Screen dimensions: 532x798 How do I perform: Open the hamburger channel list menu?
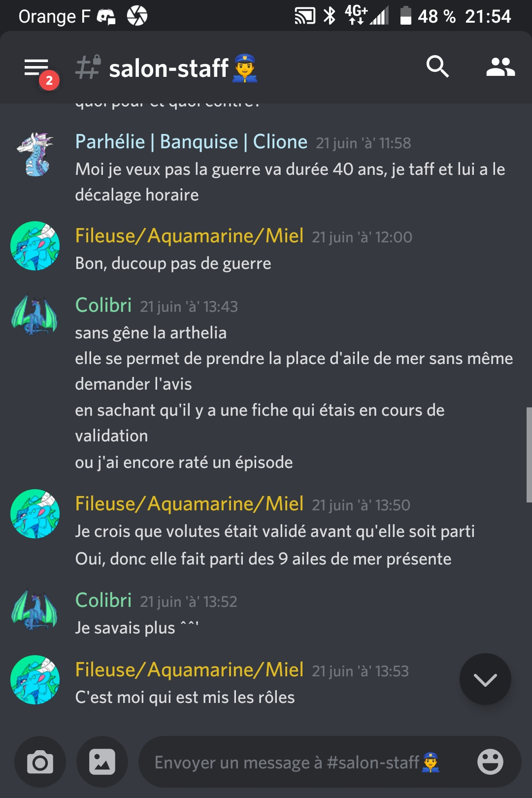(x=36, y=68)
